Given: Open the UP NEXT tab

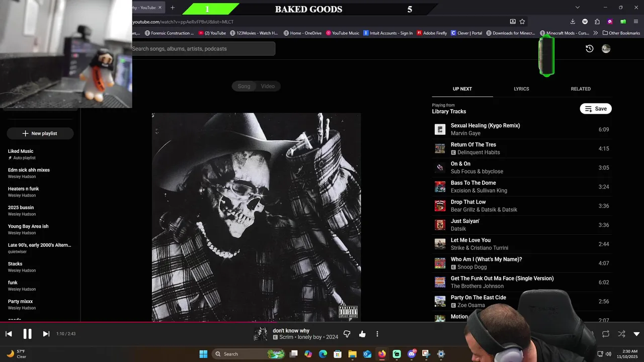Looking at the screenshot, I should pyautogui.click(x=462, y=89).
